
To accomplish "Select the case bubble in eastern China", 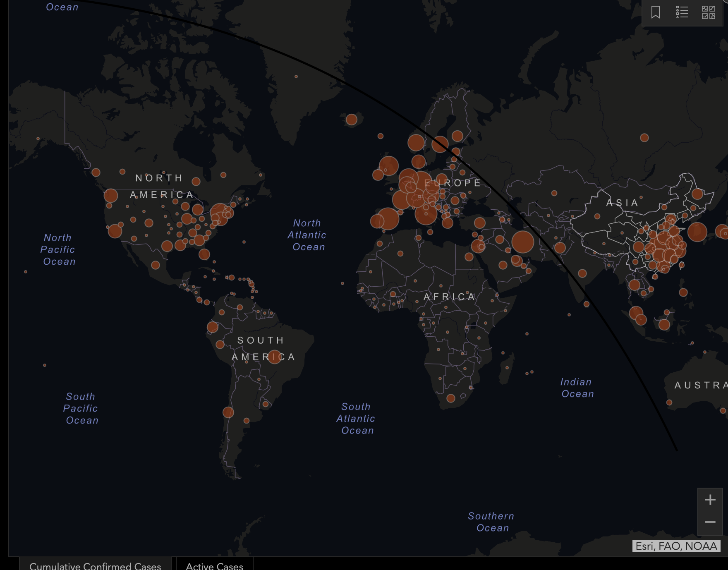I will pyautogui.click(x=666, y=248).
